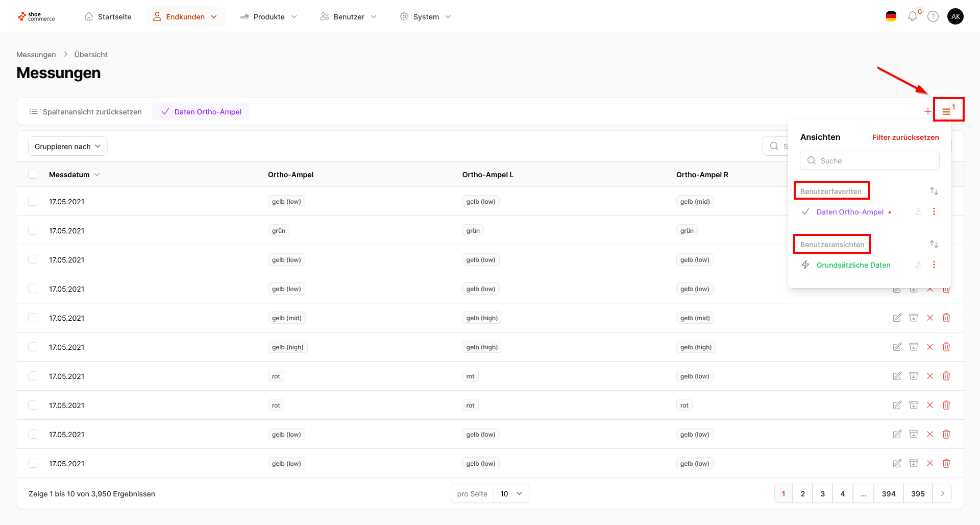Go to Startseite

point(108,17)
